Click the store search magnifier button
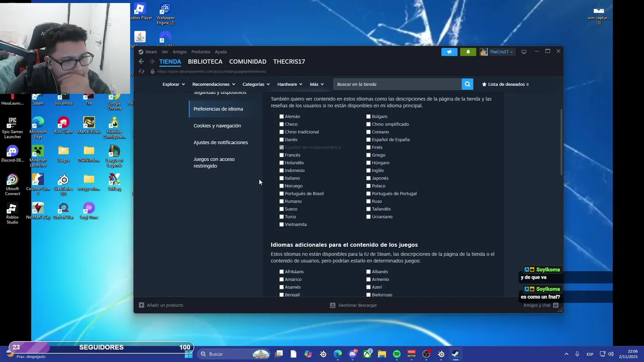Image resolution: width=644 pixels, height=362 pixels. tap(467, 84)
